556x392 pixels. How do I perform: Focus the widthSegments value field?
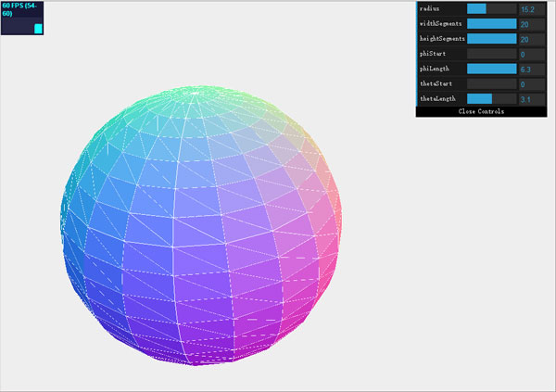pyautogui.click(x=532, y=24)
